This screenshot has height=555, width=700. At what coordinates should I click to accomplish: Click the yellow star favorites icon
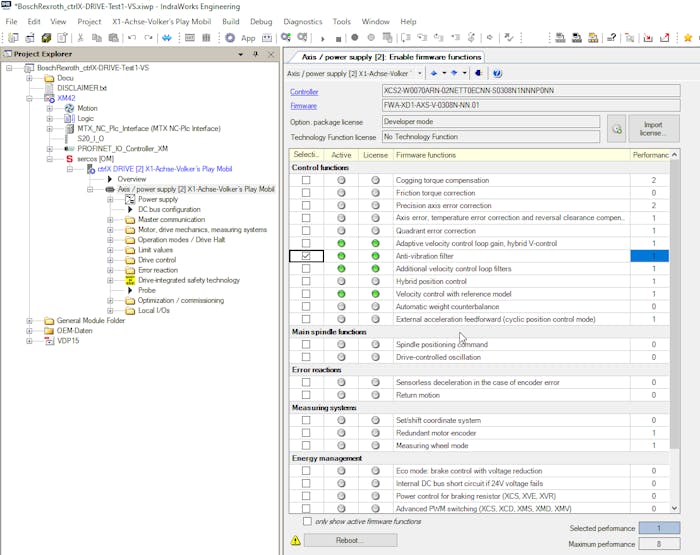click(688, 38)
